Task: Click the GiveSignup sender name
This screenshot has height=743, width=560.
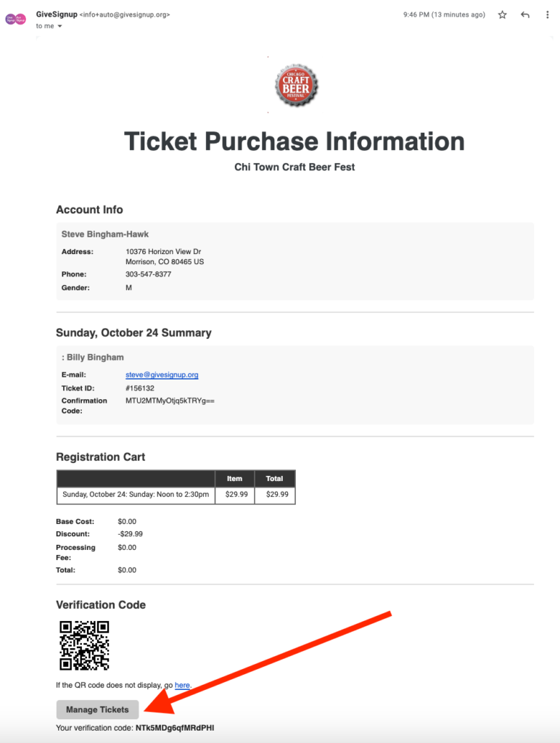Action: 57,15
